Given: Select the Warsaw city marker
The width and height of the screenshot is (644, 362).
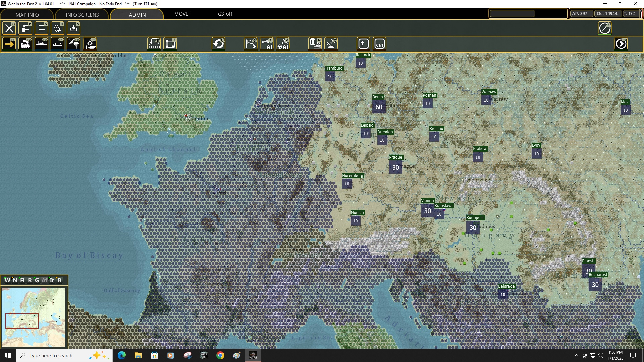Looking at the screenshot, I should click(x=486, y=100).
